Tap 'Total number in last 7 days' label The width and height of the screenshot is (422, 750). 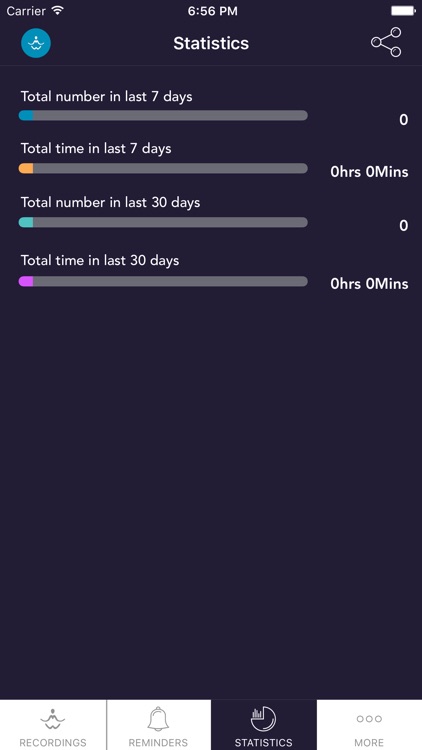(106, 97)
